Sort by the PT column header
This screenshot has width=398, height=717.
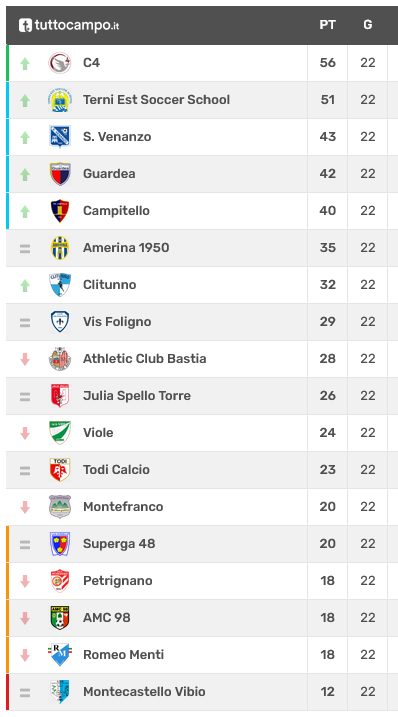(x=328, y=25)
